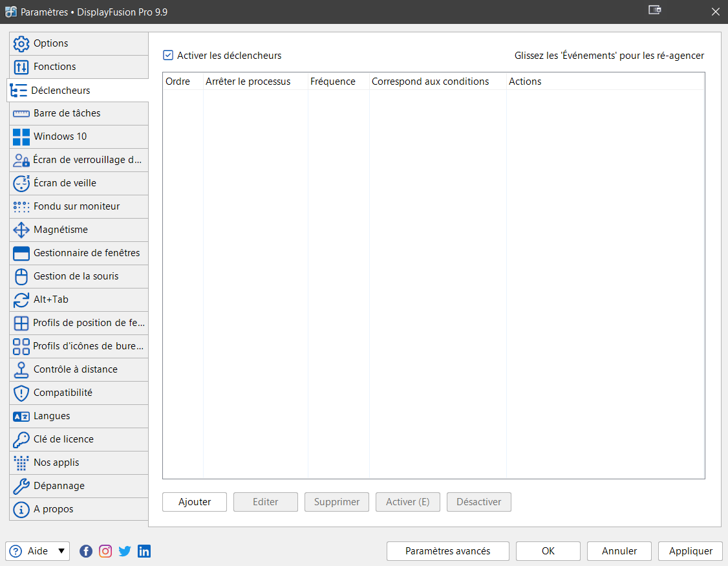Viewport: 728px width, 566px height.
Task: Click the Activer (E) button
Action: 408,502
